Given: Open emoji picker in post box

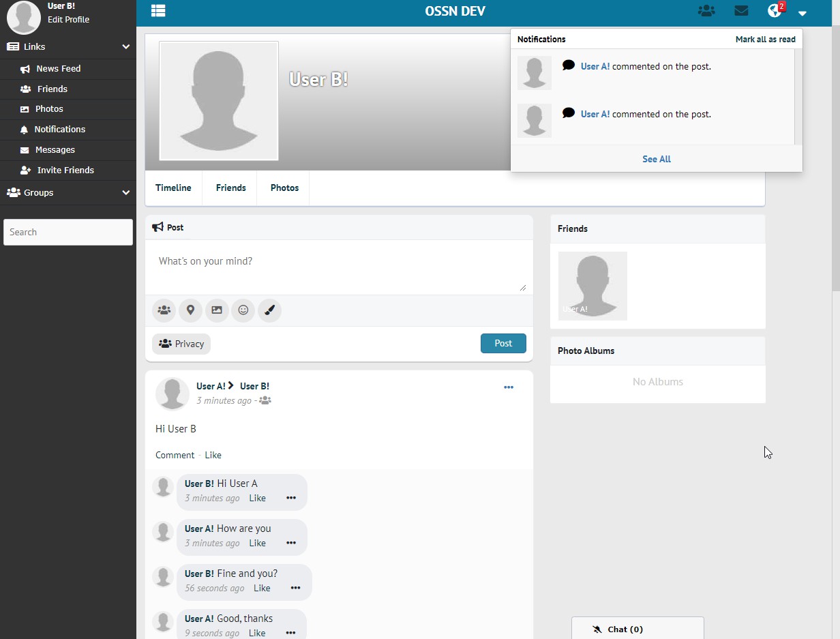Looking at the screenshot, I should (243, 310).
